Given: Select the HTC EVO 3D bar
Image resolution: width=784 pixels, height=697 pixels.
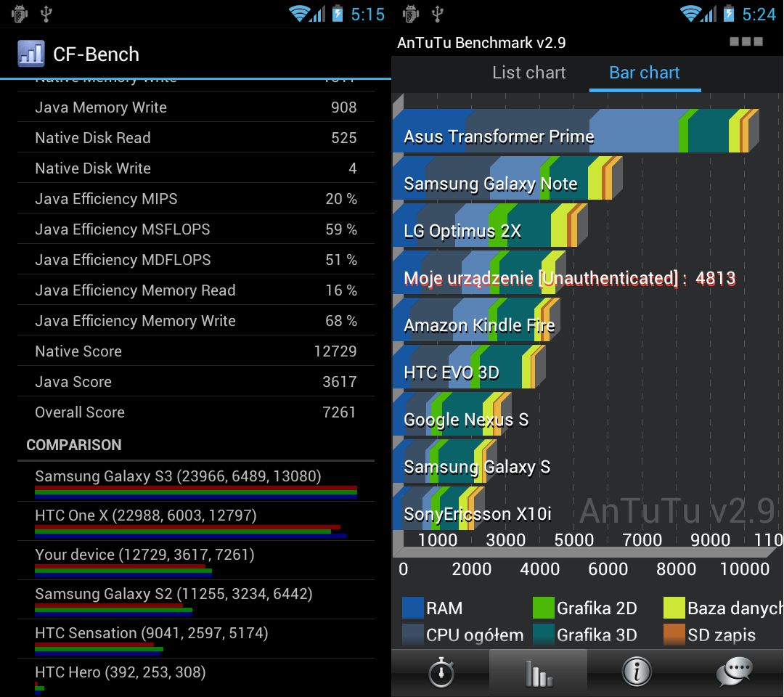Looking at the screenshot, I should pos(469,367).
